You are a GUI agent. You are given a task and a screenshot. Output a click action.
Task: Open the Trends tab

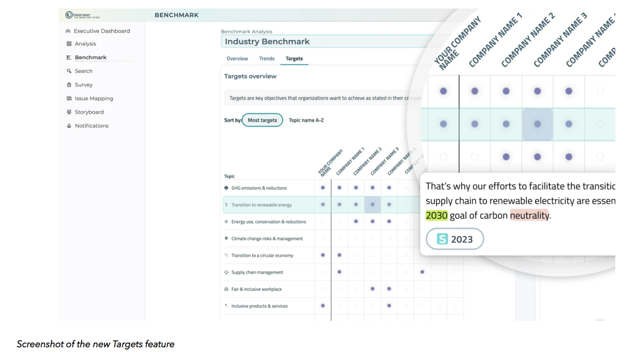267,59
